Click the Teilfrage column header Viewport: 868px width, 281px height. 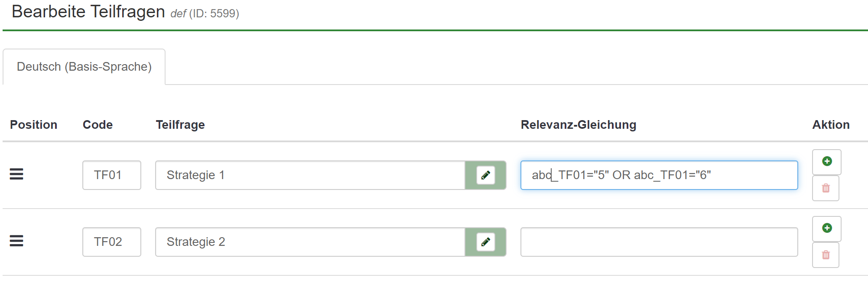coord(180,125)
